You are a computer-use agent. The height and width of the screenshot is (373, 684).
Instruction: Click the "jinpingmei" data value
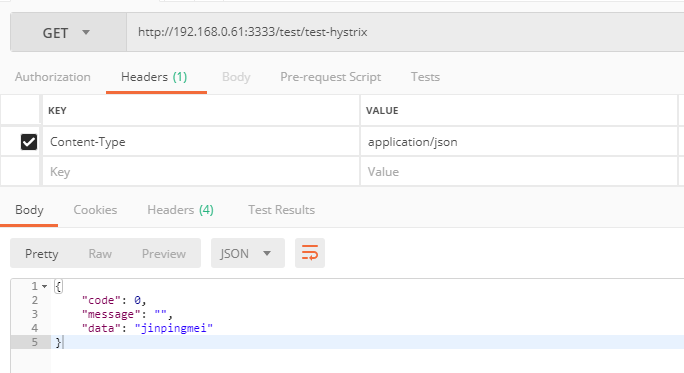click(x=174, y=328)
